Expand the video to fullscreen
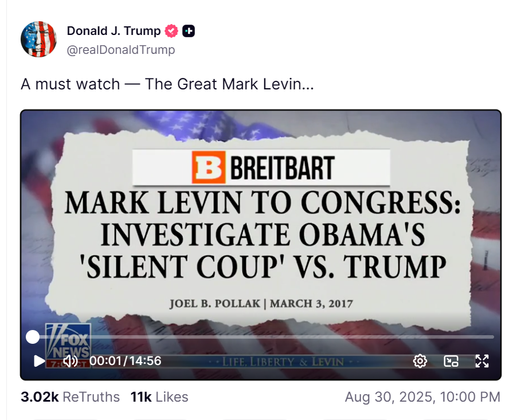This screenshot has height=420, width=513. click(482, 361)
